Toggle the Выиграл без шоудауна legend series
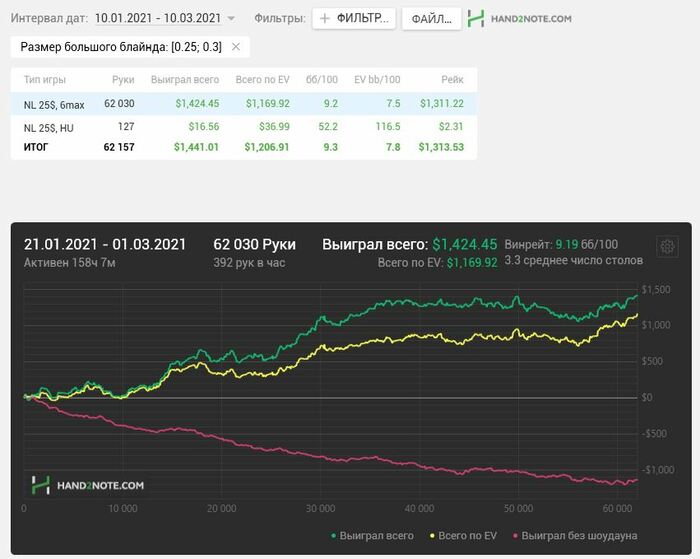 (x=575, y=535)
